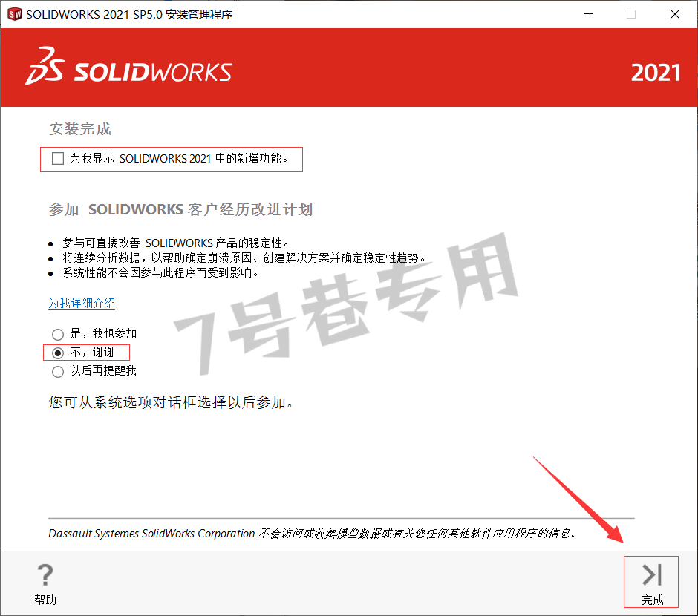Select the "是，我想参加" radio option
This screenshot has height=616, width=698.
tap(58, 334)
